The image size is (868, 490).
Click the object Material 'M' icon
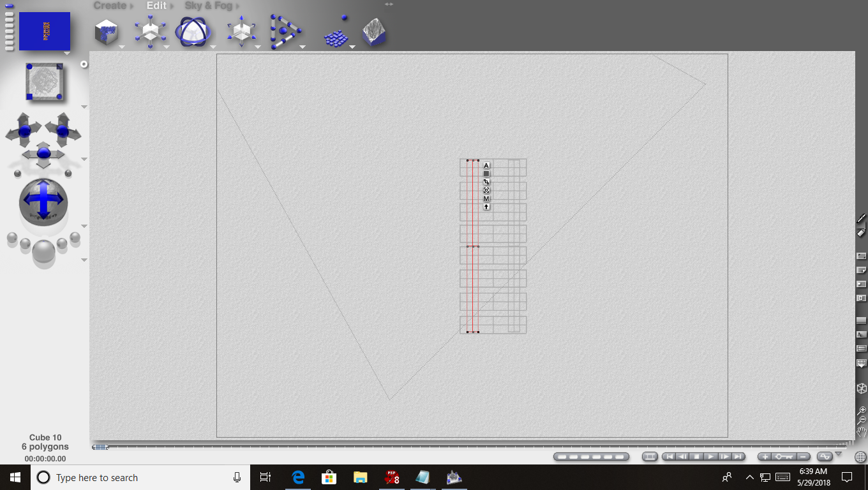486,198
